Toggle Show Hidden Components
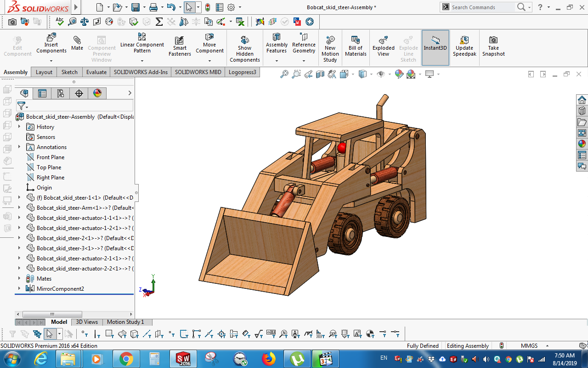The width and height of the screenshot is (588, 368). click(x=245, y=46)
